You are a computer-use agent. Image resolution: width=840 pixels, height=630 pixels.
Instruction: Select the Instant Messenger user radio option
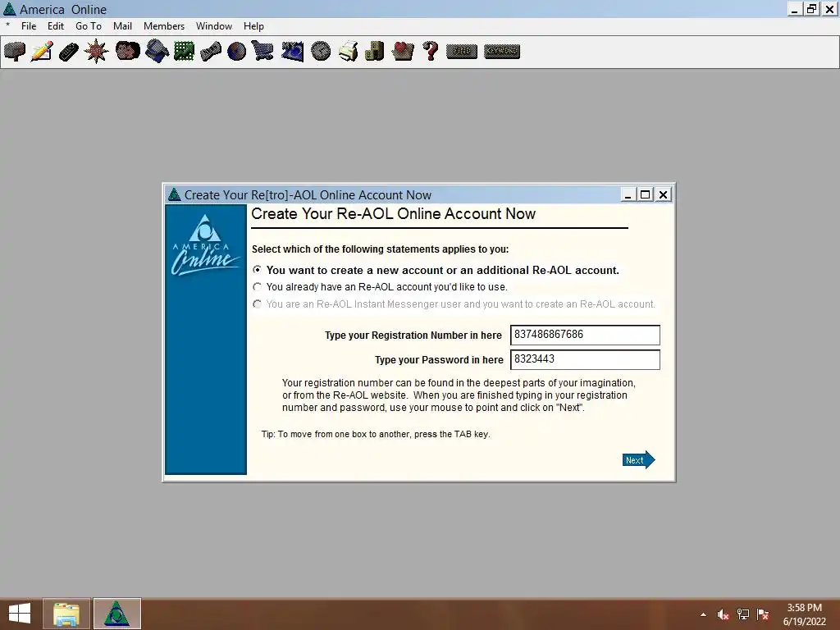tap(257, 304)
